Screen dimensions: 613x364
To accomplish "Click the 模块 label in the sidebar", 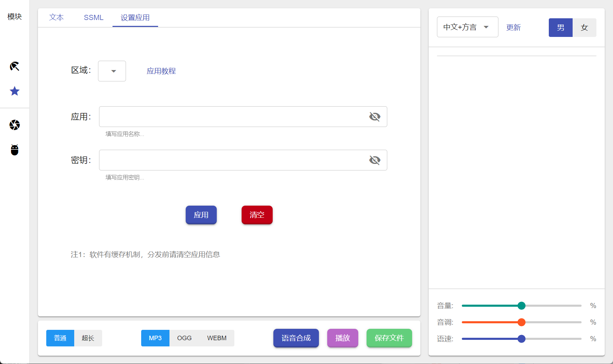I will point(14,17).
